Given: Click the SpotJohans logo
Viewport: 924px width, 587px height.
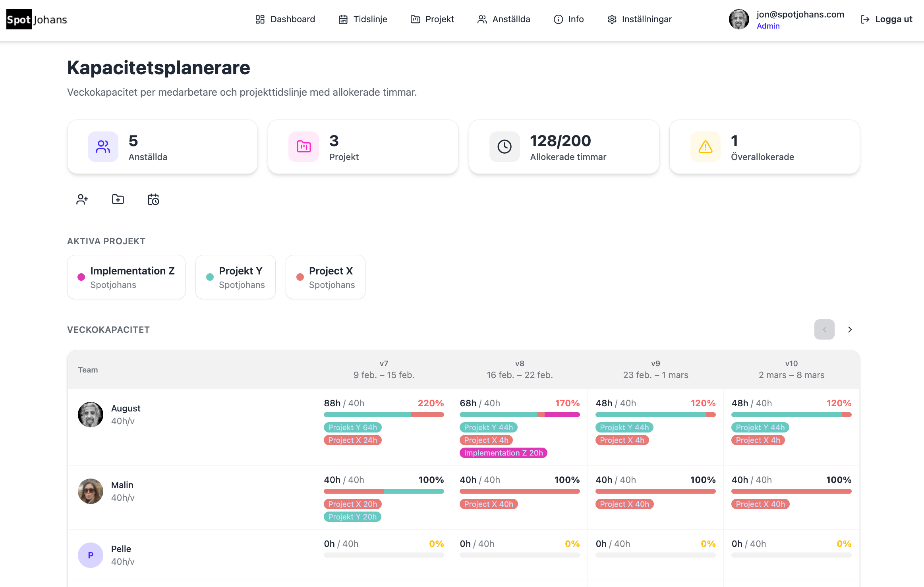Looking at the screenshot, I should coord(37,19).
